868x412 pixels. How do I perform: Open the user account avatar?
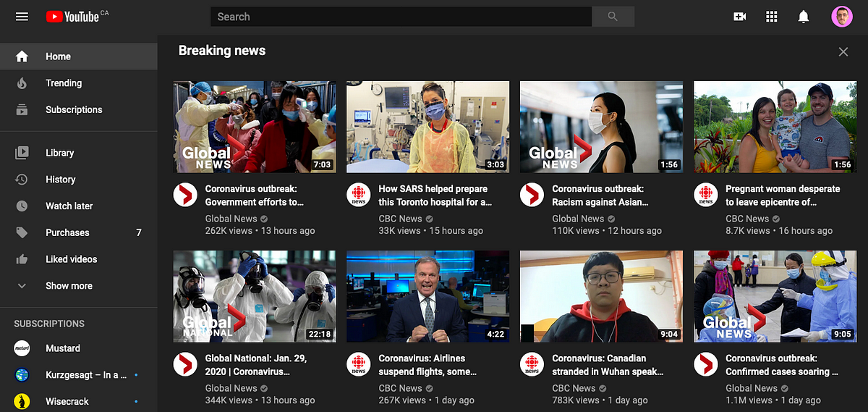coord(841,17)
